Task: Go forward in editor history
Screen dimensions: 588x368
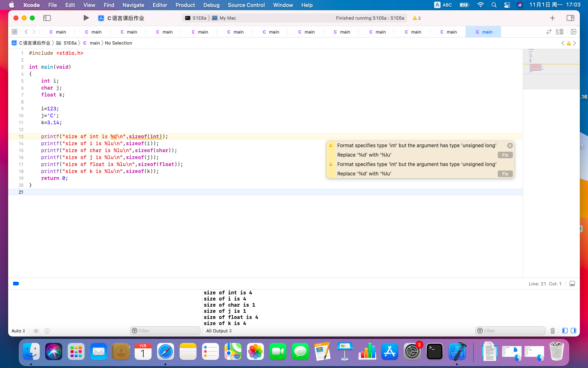Action: 34,31
